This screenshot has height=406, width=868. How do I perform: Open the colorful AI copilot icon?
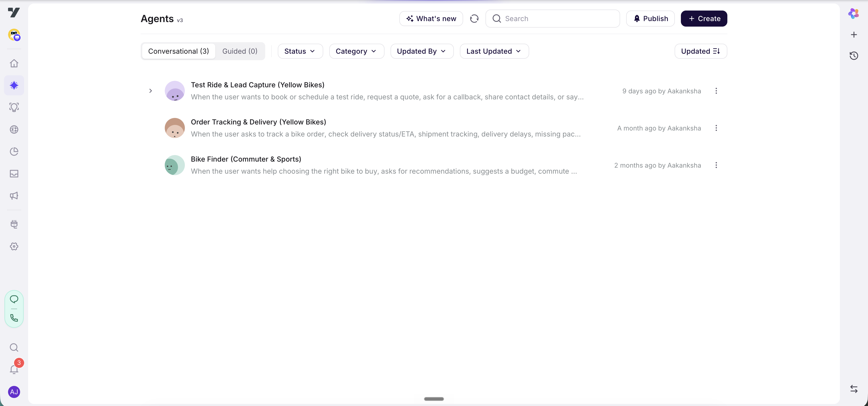tap(853, 14)
